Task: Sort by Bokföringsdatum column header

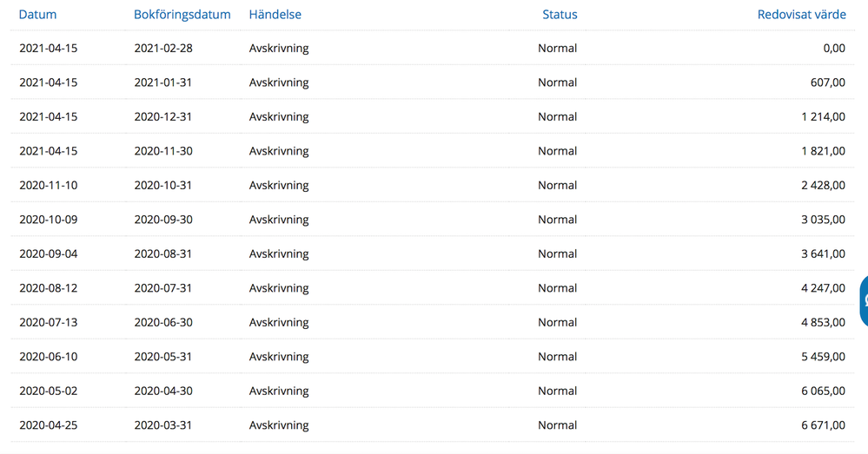Action: [182, 15]
